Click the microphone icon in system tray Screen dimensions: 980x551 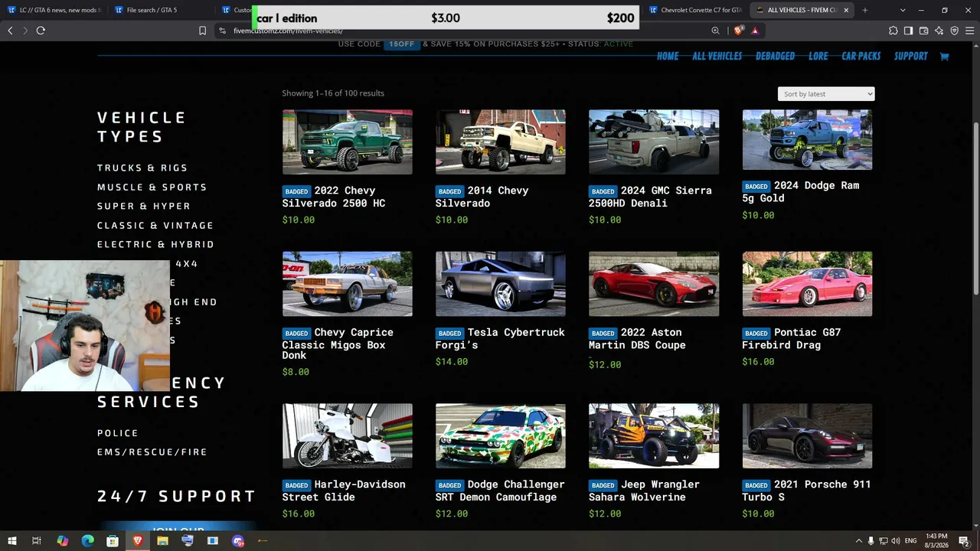click(x=871, y=541)
